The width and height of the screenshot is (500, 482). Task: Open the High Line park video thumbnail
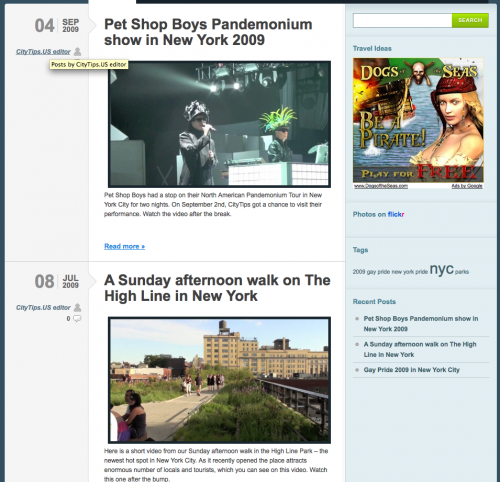(x=219, y=380)
